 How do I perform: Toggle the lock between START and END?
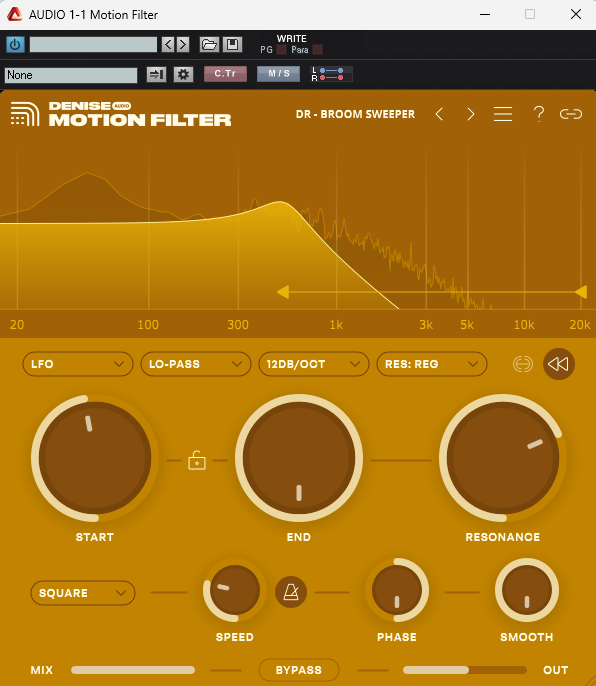click(x=197, y=460)
